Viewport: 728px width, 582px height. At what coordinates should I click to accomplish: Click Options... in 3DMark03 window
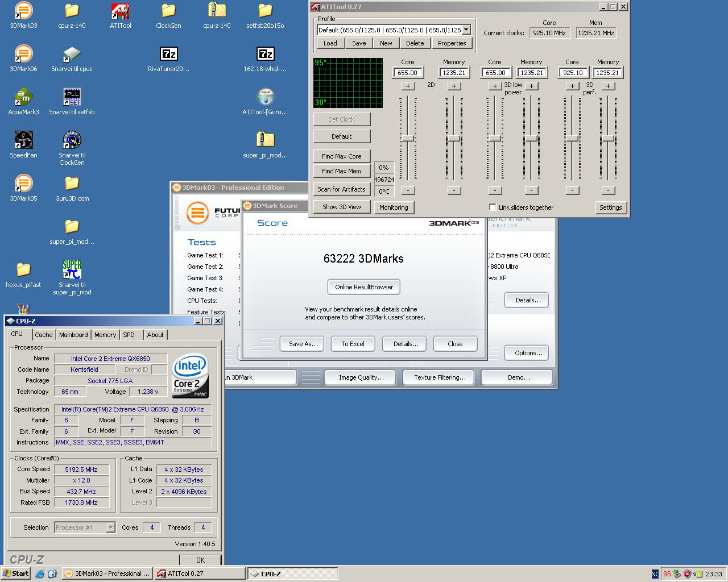click(x=527, y=353)
